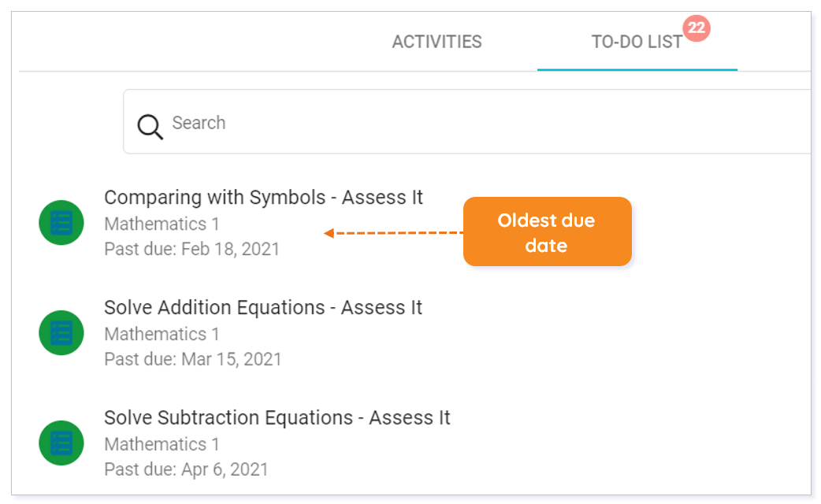Switch to the To-Do List tab
The height and width of the screenshot is (504, 821).
637,42
